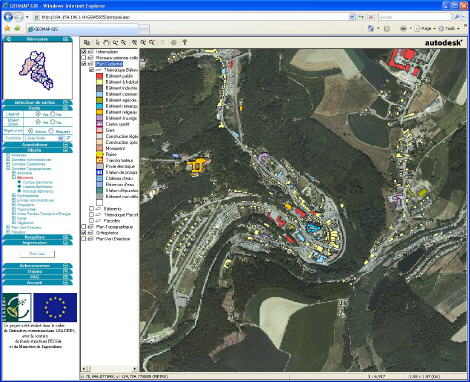Select the Plan Cadastral layer entry
Screen dimensions: 470x382
point(109,64)
